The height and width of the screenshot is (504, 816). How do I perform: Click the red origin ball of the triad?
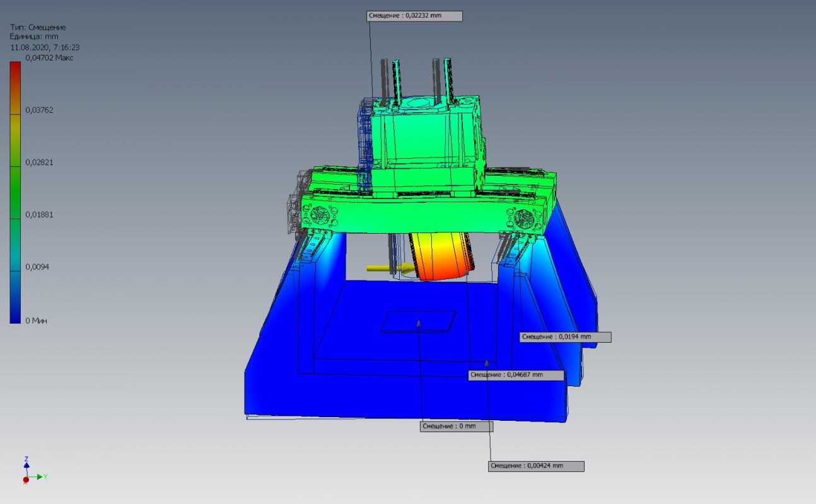(x=25, y=480)
